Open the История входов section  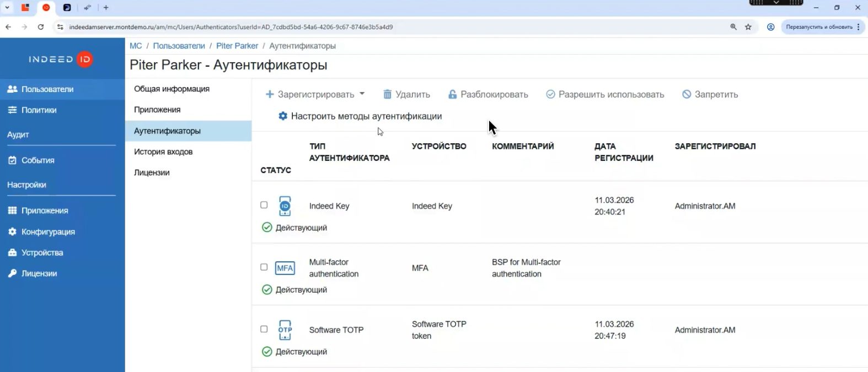tap(163, 152)
